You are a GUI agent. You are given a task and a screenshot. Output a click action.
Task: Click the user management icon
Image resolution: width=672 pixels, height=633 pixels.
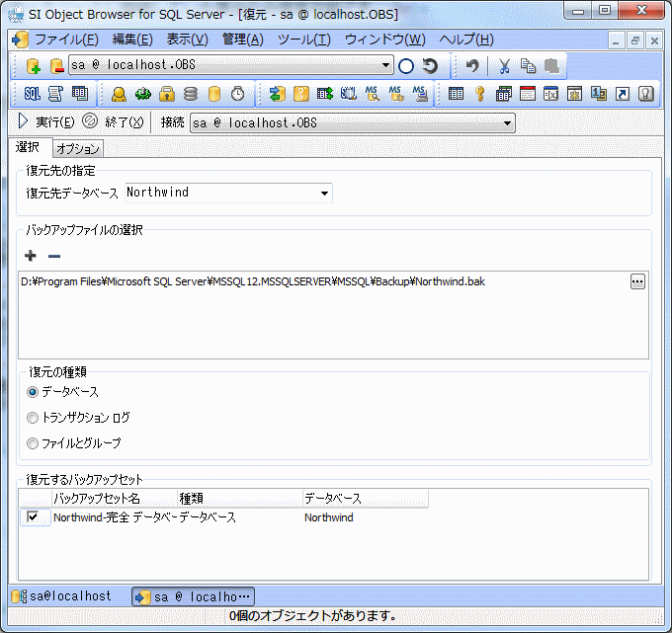(x=119, y=94)
